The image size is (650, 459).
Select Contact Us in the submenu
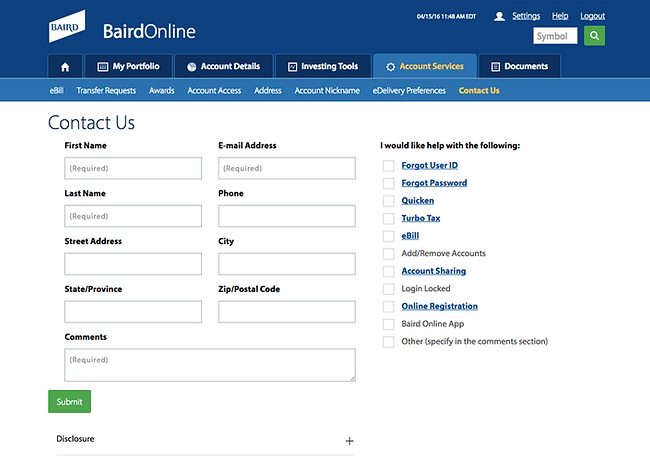(x=479, y=90)
